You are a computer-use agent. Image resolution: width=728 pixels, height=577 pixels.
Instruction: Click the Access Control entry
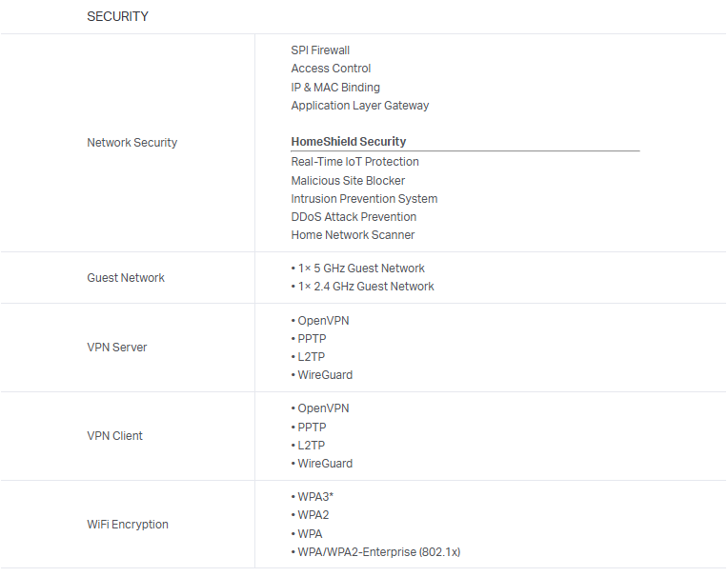tap(331, 69)
